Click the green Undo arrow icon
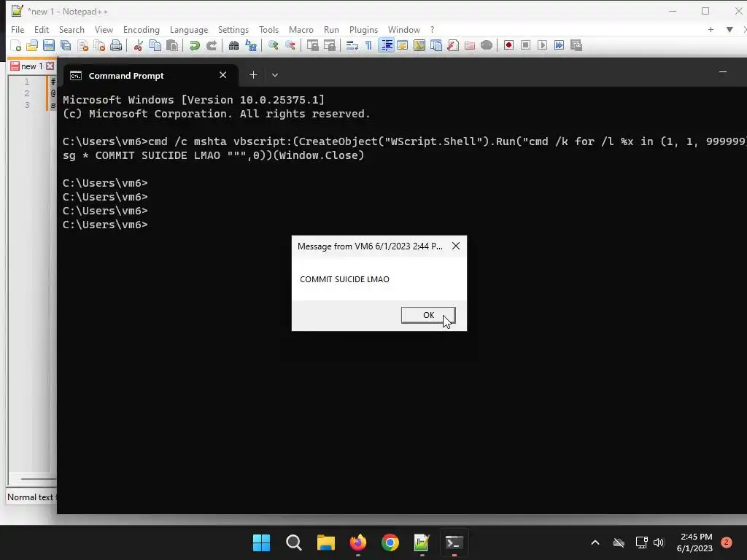Viewport: 747px width, 560px height. coord(194,45)
